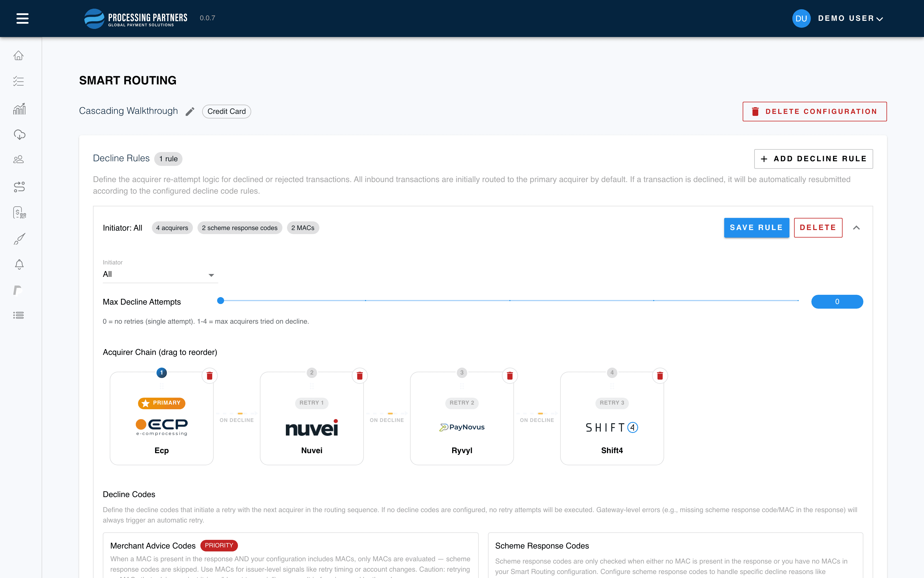Click the PRIMARY star badge
Viewport: 924px width, 578px height.
[x=161, y=403]
